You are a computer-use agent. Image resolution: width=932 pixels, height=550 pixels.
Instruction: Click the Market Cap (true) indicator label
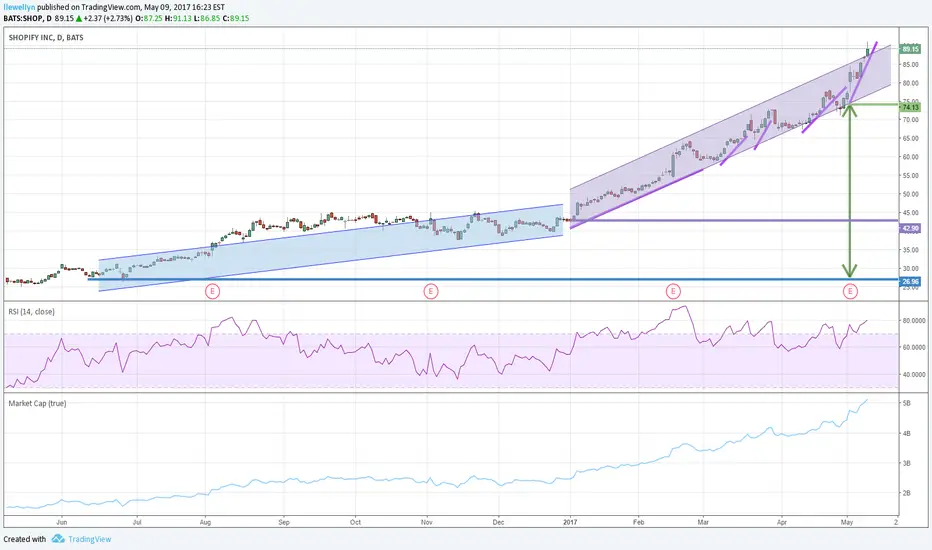37,403
